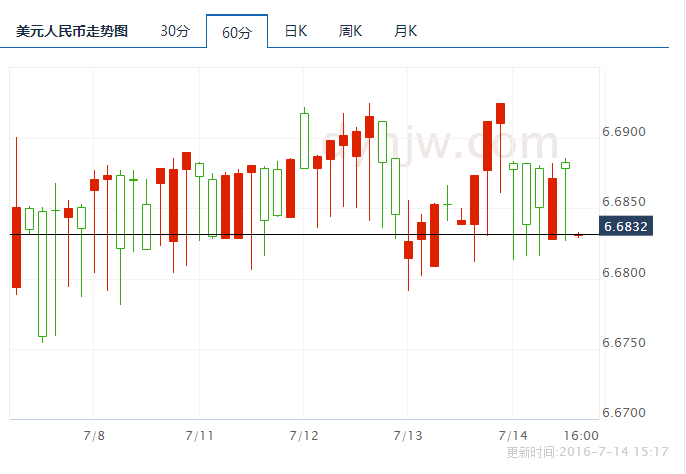
Task: Click the 6.6900 axis value
Action: pos(624,132)
